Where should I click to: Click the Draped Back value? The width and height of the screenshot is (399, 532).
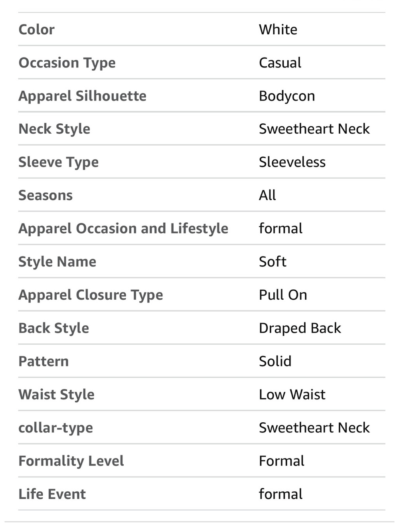pyautogui.click(x=300, y=328)
